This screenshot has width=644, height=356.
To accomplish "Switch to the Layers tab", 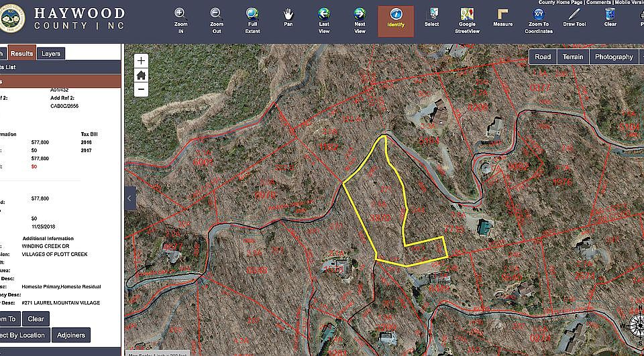I will (51, 54).
